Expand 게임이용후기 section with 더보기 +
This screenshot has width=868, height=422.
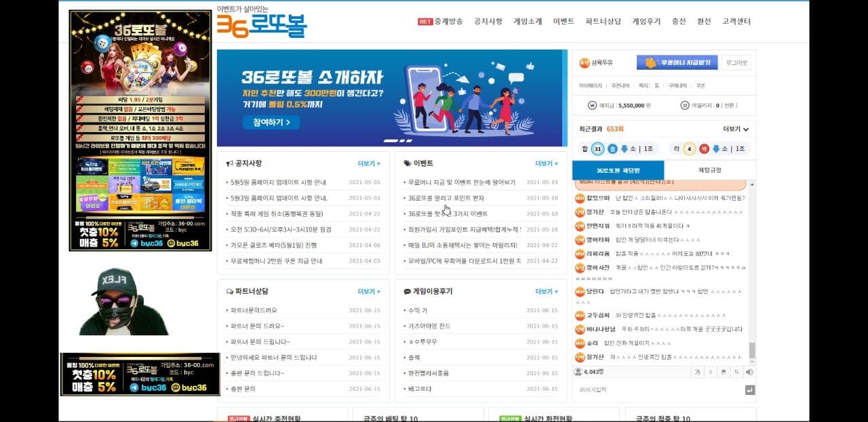[x=547, y=291]
